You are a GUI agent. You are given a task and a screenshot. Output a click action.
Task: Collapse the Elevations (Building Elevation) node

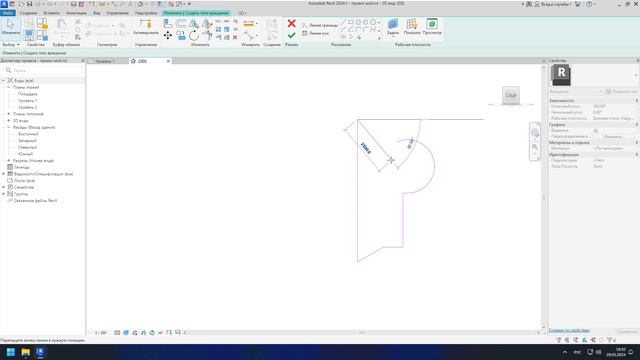click(9, 127)
